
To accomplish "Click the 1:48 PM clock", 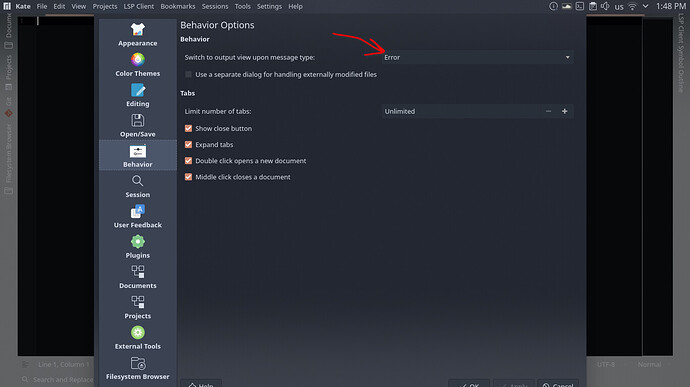I will tap(671, 6).
